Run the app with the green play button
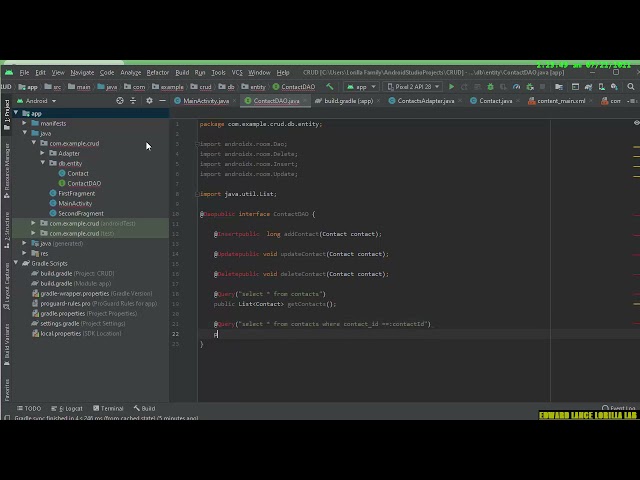 451,87
